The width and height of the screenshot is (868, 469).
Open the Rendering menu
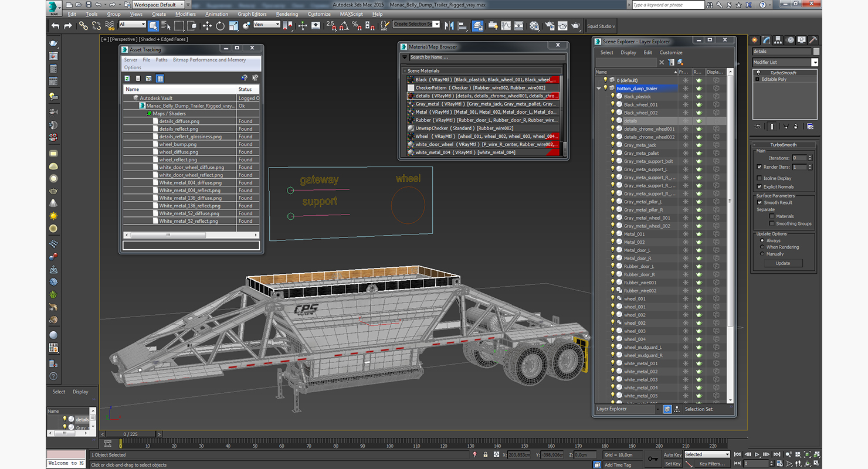tap(287, 14)
